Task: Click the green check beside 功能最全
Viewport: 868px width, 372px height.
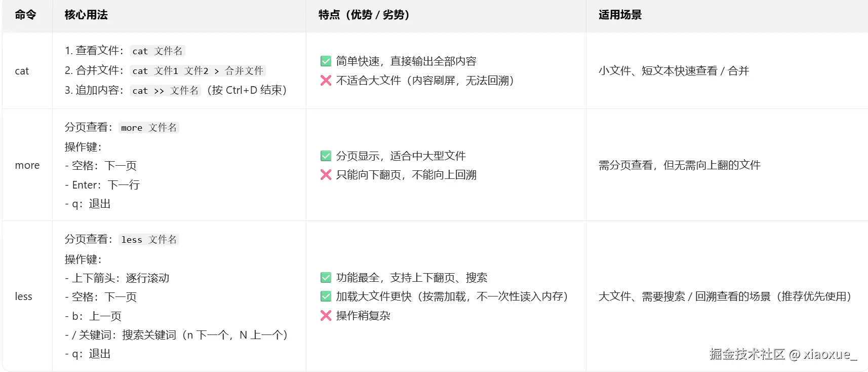Action: pyautogui.click(x=326, y=277)
